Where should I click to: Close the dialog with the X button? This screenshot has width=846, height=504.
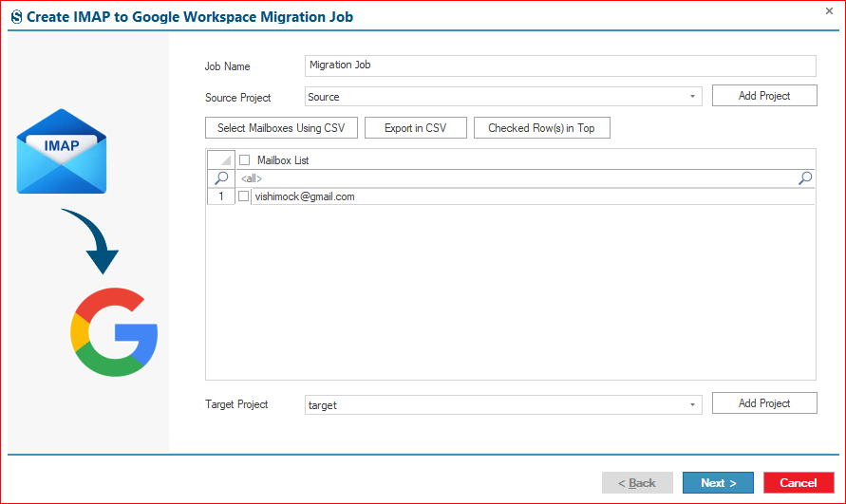click(x=829, y=10)
